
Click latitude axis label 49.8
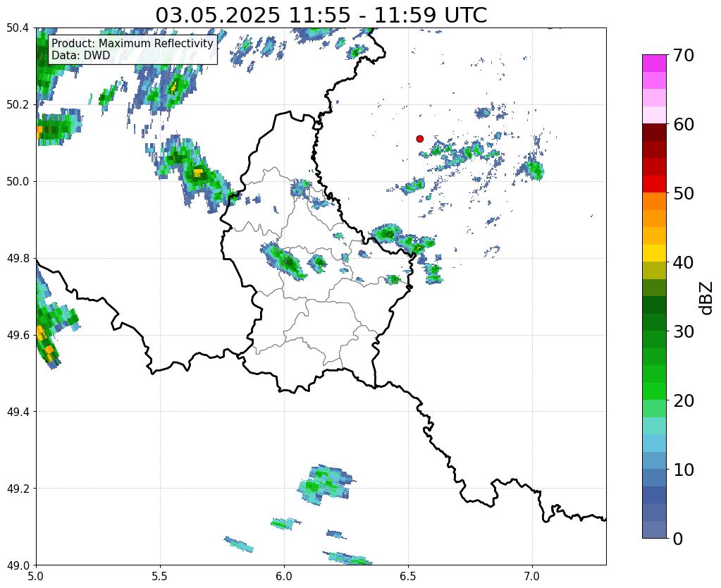18,259
